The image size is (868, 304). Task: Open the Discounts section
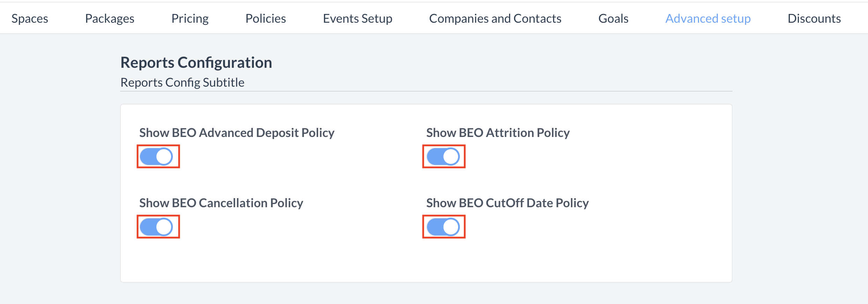[x=814, y=18]
